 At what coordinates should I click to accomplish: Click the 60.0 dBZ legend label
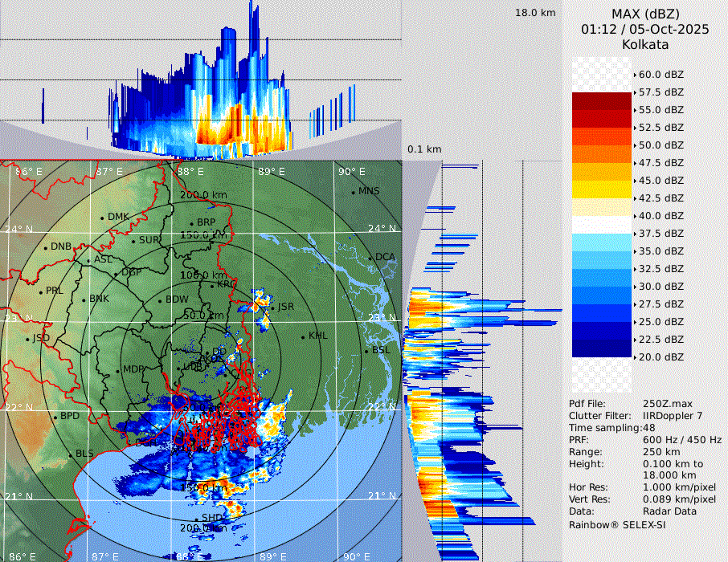661,75
